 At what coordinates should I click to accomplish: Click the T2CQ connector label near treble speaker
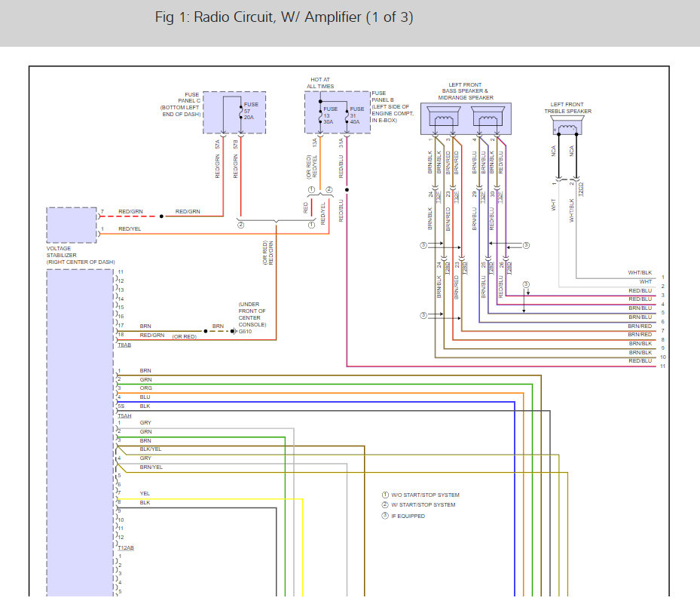click(581, 189)
